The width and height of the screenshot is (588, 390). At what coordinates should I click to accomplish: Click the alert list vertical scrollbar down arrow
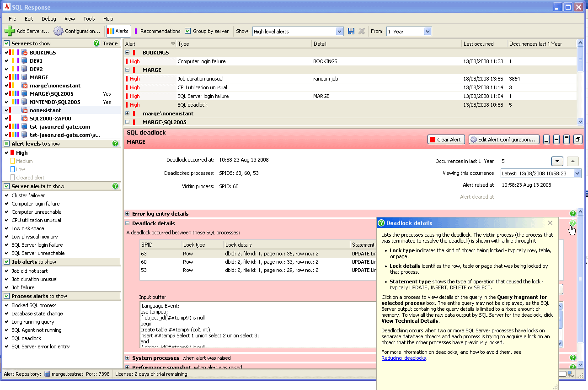click(581, 122)
